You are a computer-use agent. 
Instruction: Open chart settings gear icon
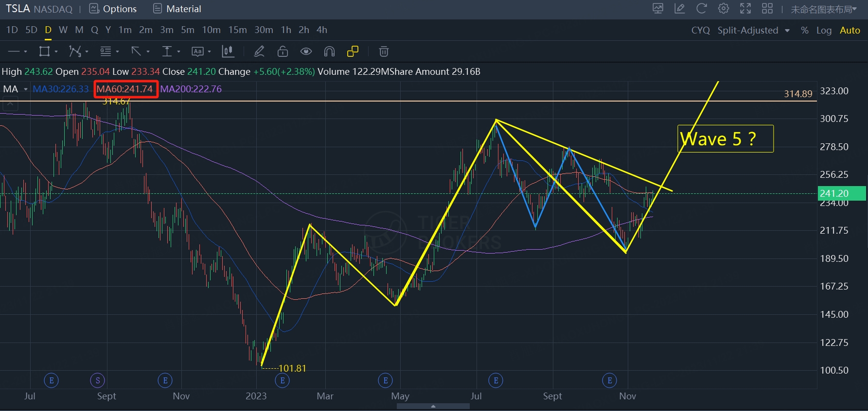click(x=724, y=9)
